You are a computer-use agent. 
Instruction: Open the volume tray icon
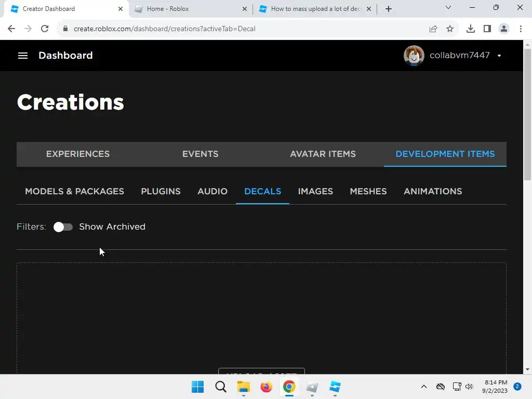tap(469, 387)
